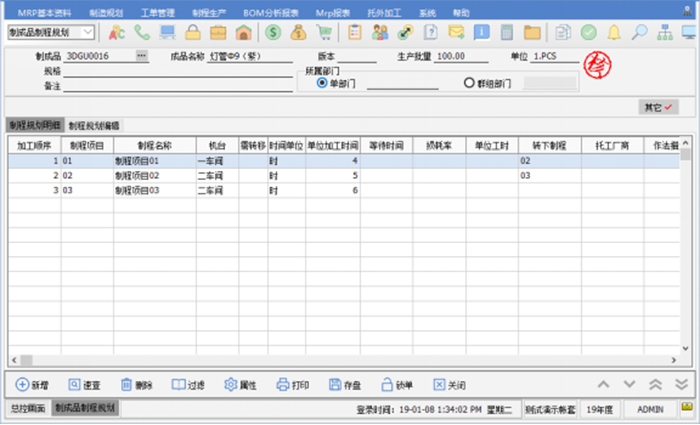Toggle the 其它 checkmark button

click(657, 106)
